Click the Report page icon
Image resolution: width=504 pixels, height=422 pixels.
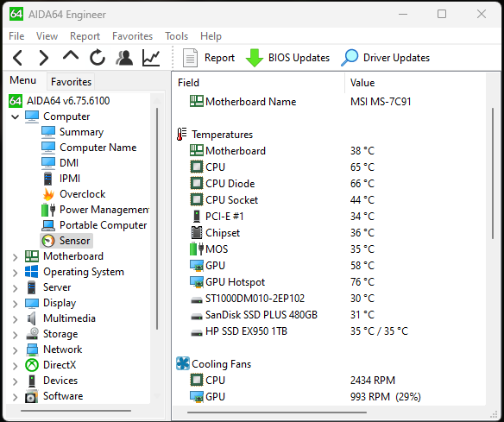(x=190, y=58)
